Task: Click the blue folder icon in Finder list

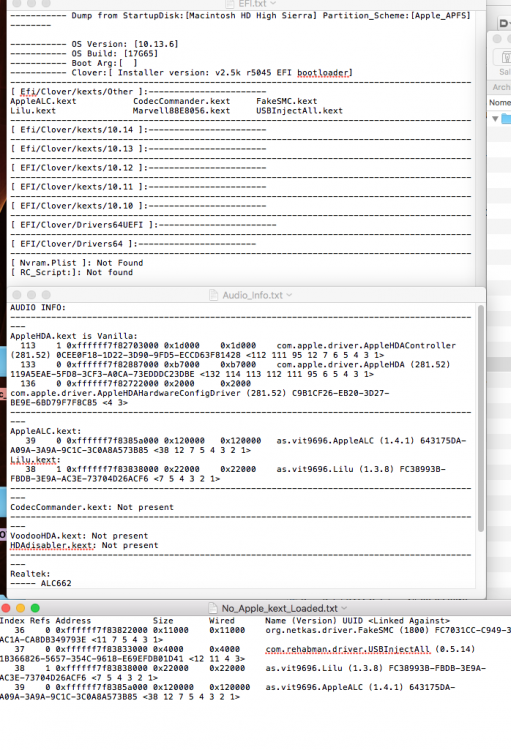Action: coord(506,119)
